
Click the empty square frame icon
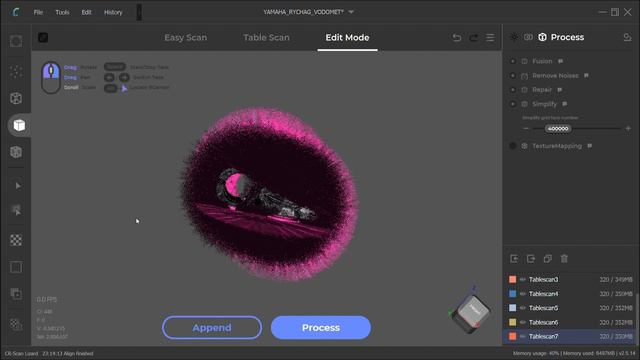pos(16,267)
